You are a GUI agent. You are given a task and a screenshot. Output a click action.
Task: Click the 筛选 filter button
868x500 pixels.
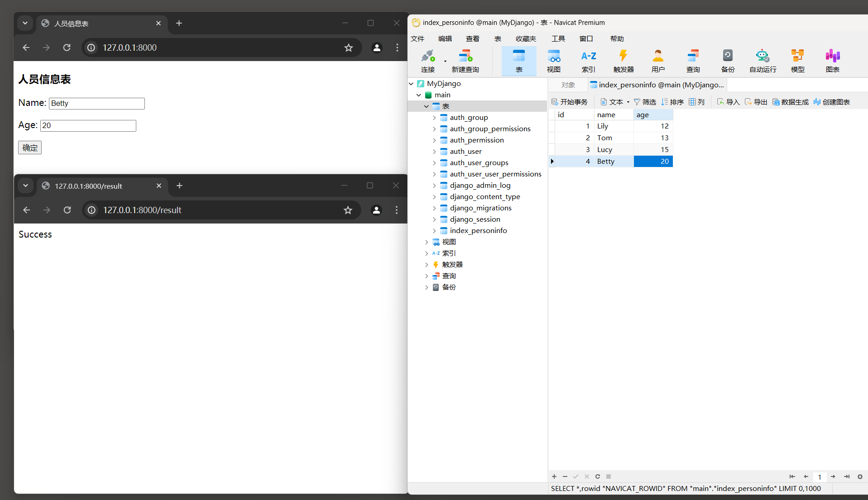pos(645,102)
